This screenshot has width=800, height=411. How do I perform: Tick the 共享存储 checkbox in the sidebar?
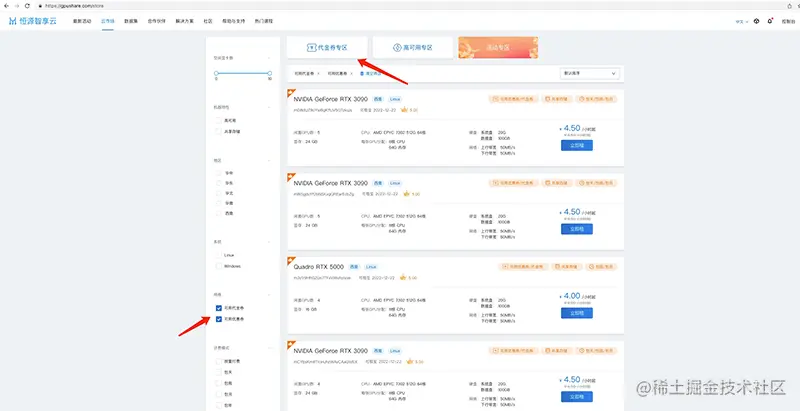219,131
